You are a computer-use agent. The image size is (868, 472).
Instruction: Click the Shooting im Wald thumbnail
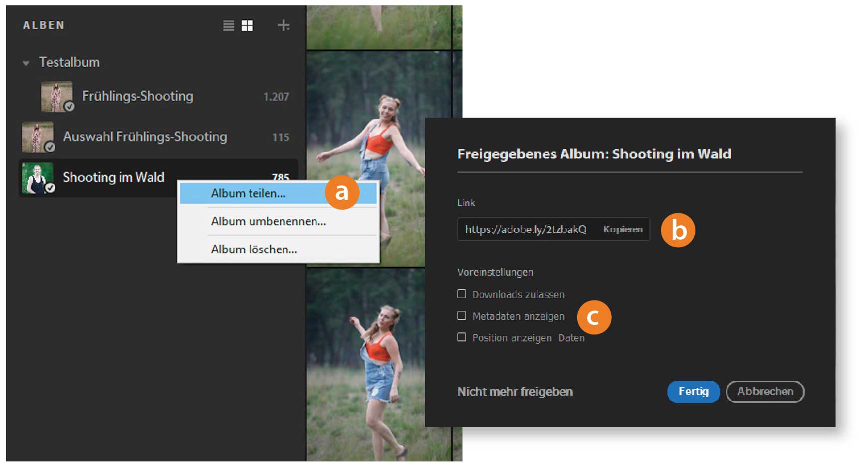37,177
